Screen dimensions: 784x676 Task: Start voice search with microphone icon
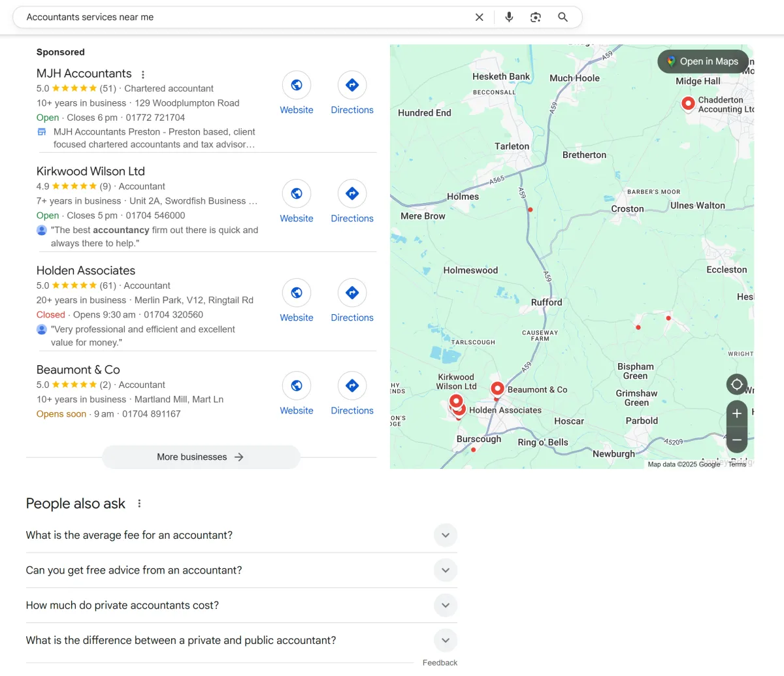coord(509,17)
